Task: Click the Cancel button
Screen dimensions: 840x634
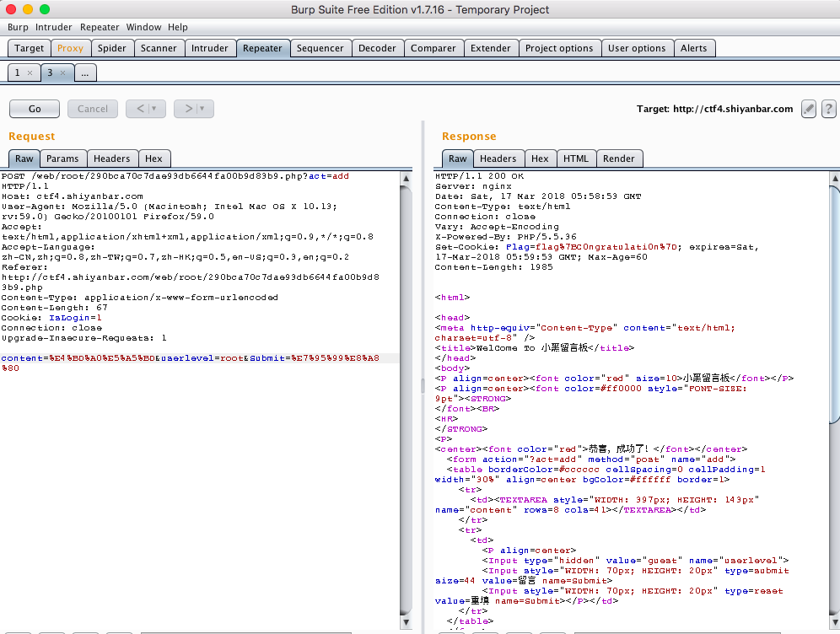Action: tap(93, 109)
